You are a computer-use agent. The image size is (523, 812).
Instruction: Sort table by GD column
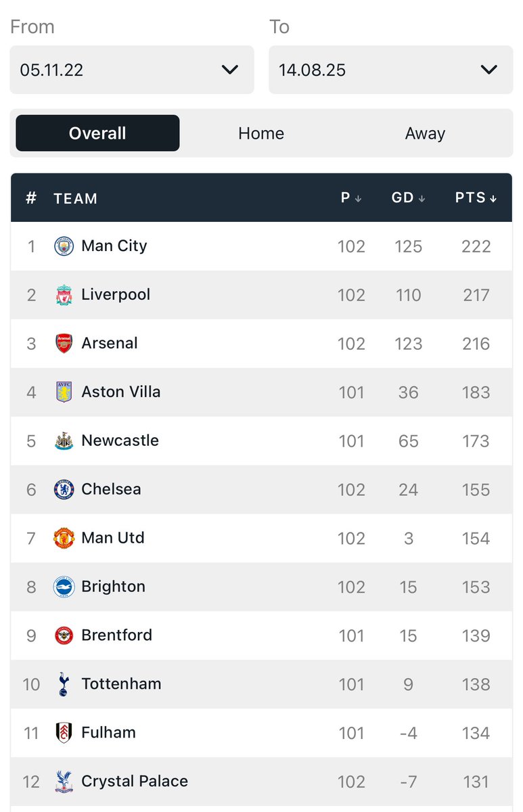pyautogui.click(x=408, y=198)
